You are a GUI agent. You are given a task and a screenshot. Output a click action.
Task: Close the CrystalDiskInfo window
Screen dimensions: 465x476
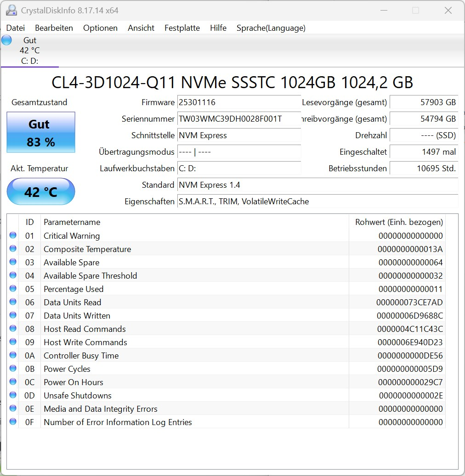pyautogui.click(x=448, y=10)
